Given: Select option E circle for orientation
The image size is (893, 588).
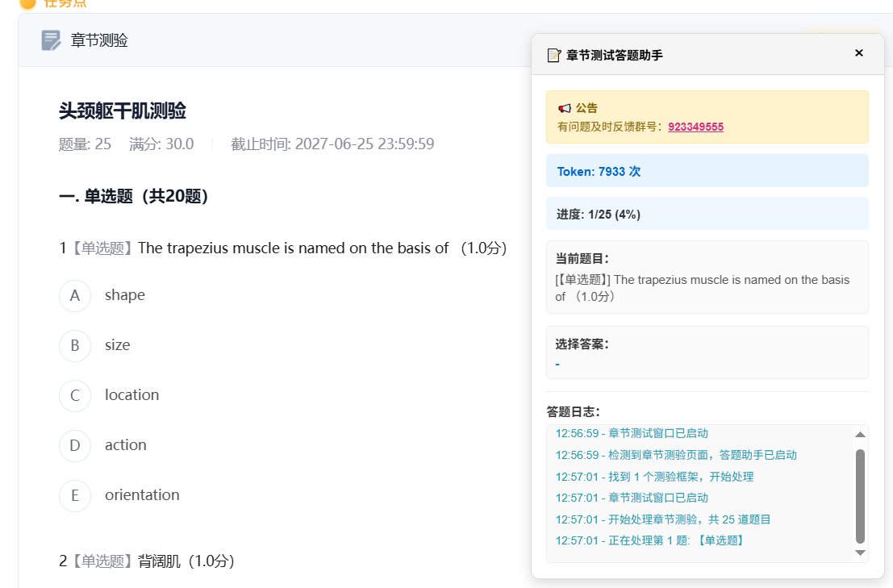Looking at the screenshot, I should click(x=75, y=495).
